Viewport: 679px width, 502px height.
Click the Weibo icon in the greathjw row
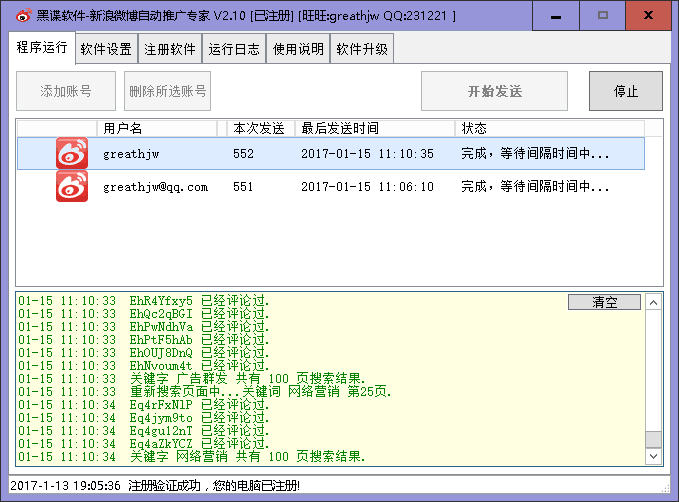[72, 153]
